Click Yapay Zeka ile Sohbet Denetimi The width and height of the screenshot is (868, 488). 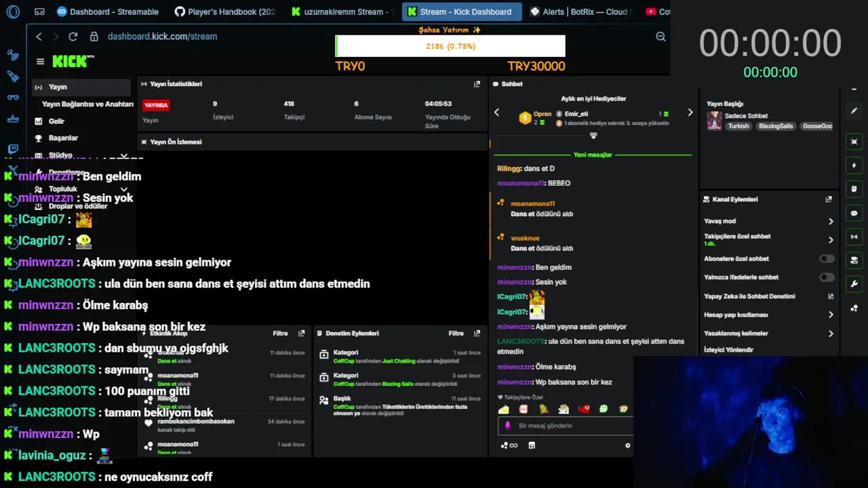749,296
